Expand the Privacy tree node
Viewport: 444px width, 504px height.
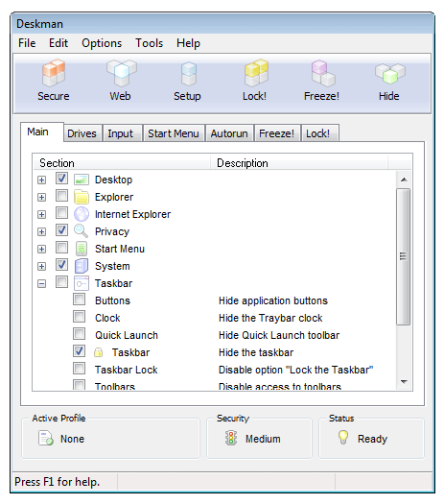(41, 231)
